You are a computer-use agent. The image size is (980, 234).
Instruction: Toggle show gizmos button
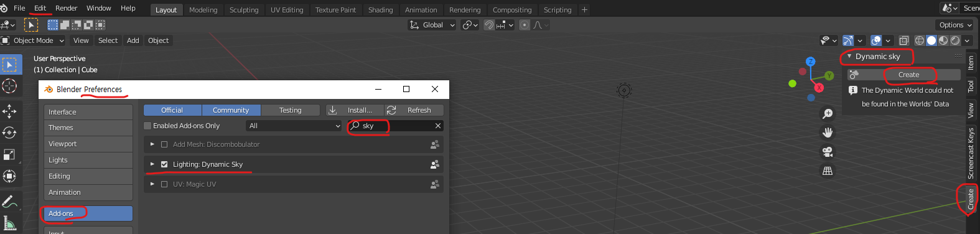[x=847, y=40]
